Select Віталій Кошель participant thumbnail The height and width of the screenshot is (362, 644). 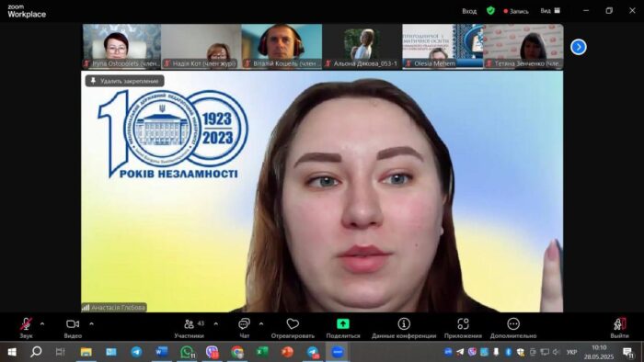pyautogui.click(x=282, y=46)
